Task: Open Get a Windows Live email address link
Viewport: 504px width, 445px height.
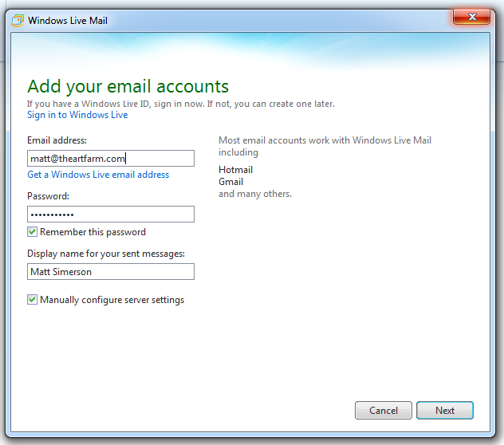Action: 98,175
